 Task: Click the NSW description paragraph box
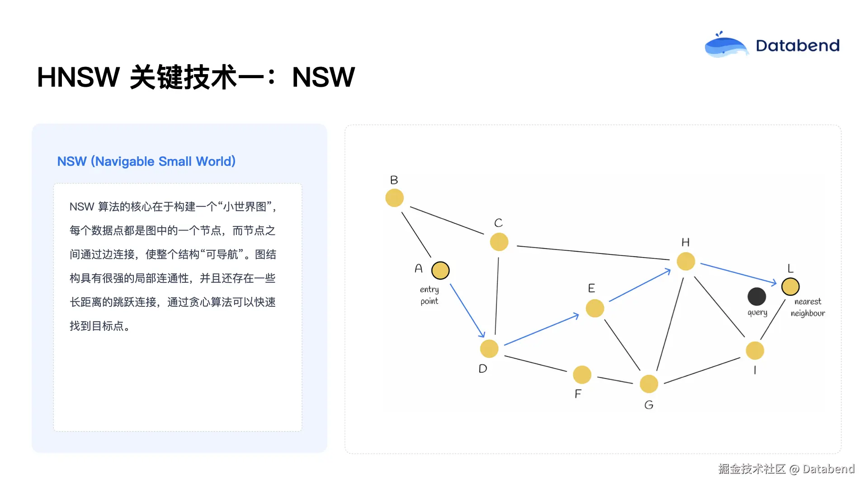tap(177, 307)
